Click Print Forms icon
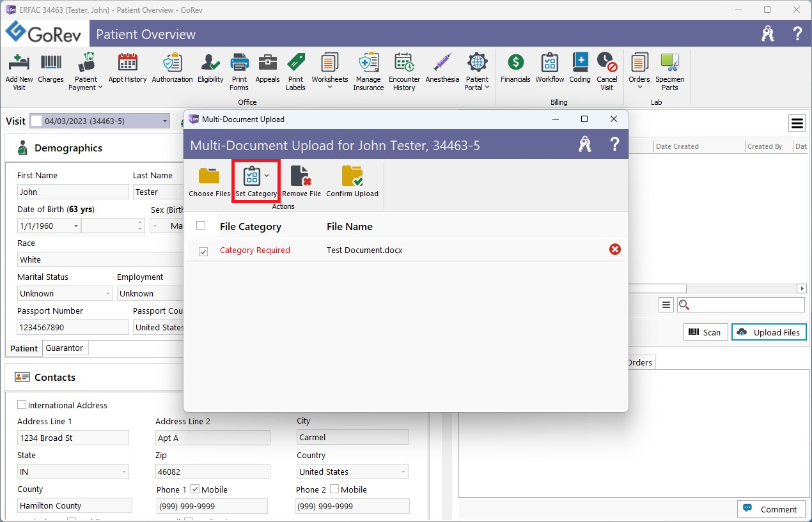Viewport: 812px width, 522px height. (x=239, y=63)
